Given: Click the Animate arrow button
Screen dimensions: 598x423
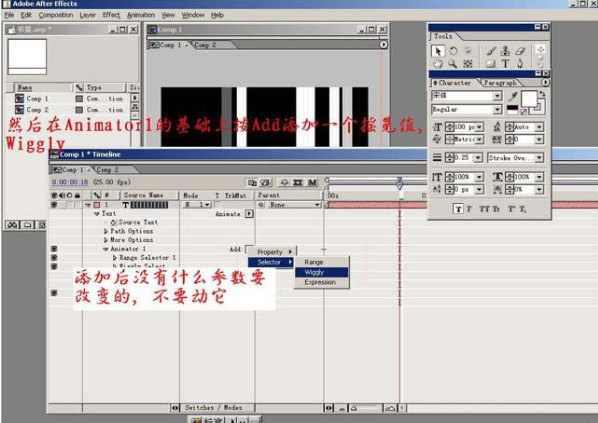Looking at the screenshot, I should click(249, 214).
